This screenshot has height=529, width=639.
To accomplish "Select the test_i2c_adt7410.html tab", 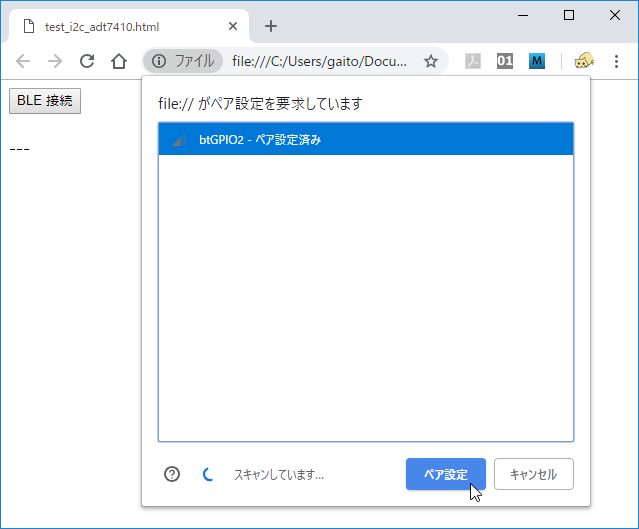I will (110, 26).
